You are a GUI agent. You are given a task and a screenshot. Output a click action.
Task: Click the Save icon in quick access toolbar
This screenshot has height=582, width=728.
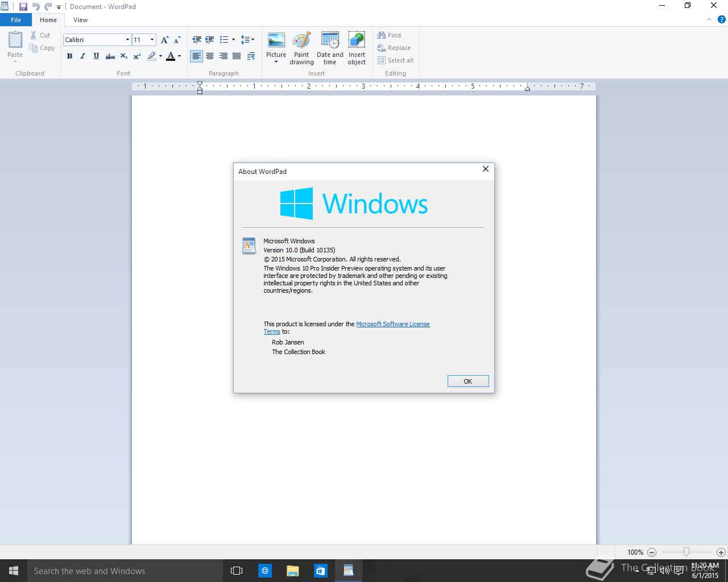point(23,7)
